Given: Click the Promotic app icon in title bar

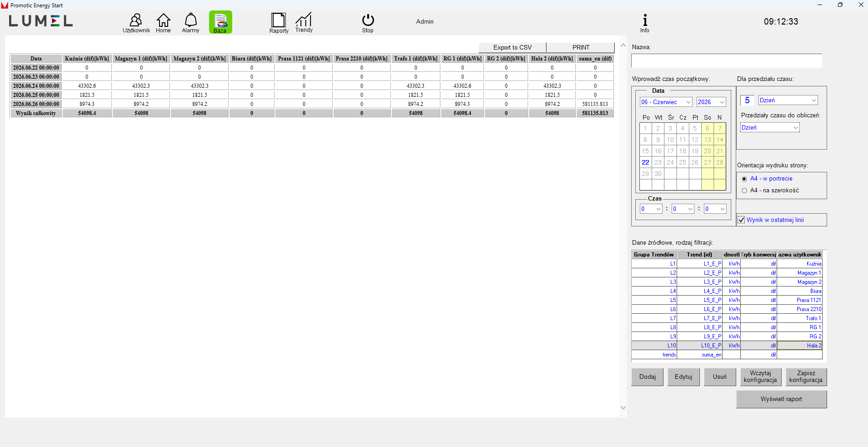Looking at the screenshot, I should point(5,5).
